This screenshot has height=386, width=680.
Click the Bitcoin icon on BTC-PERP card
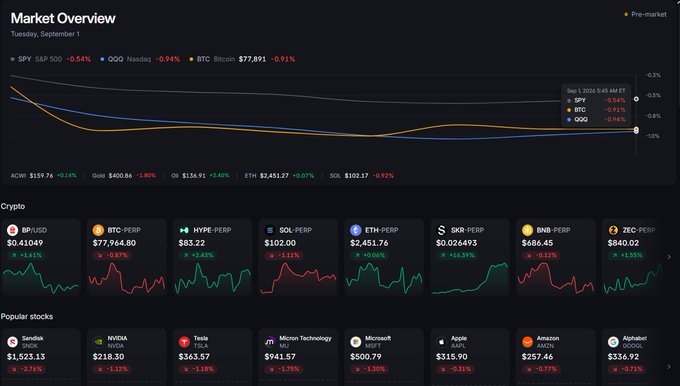[98, 230]
